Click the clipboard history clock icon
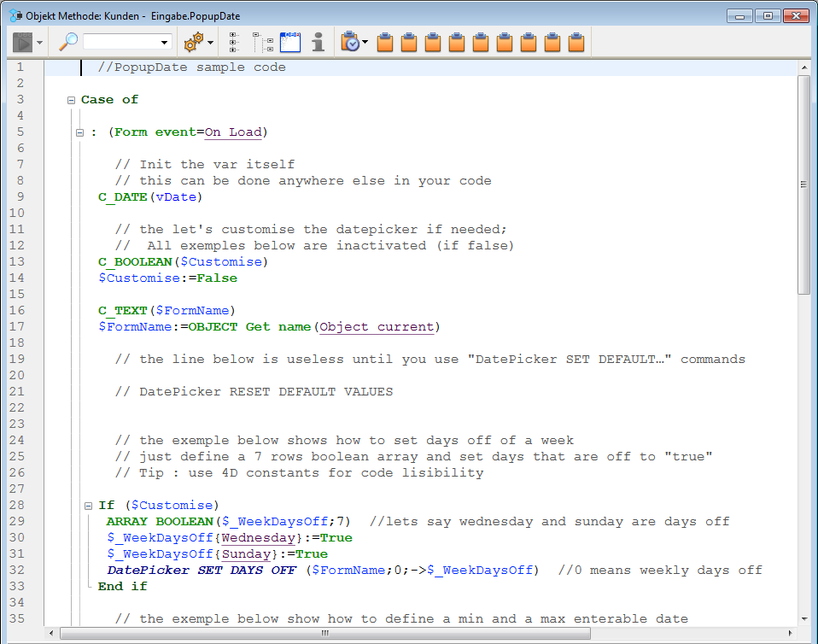Viewport: 818px width, 644px height. click(x=349, y=42)
